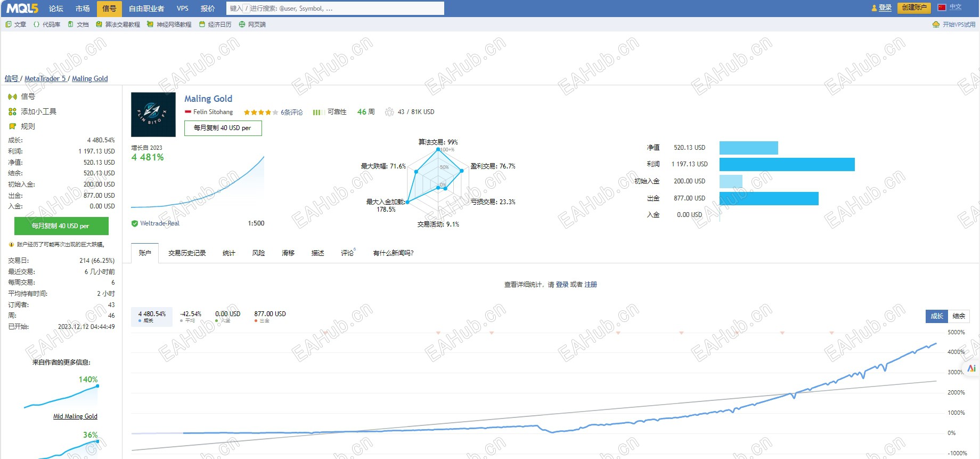
Task: Click the 利润 profit bar
Action: click(x=787, y=164)
